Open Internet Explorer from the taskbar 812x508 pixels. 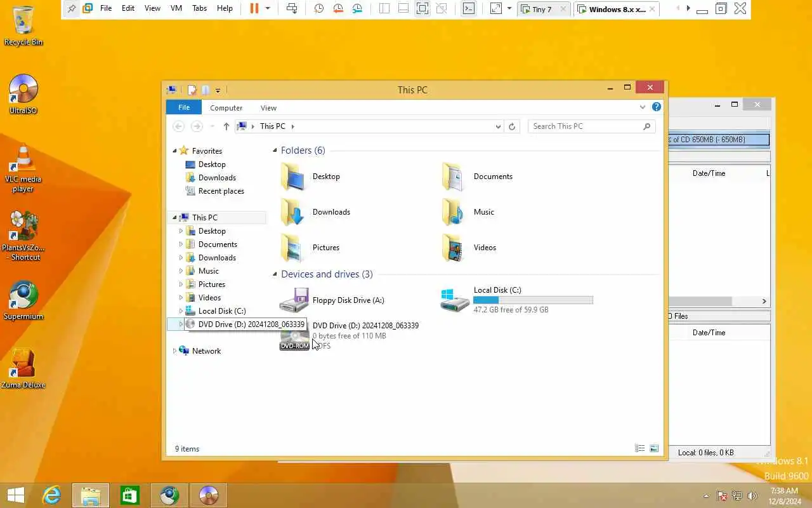coord(51,495)
